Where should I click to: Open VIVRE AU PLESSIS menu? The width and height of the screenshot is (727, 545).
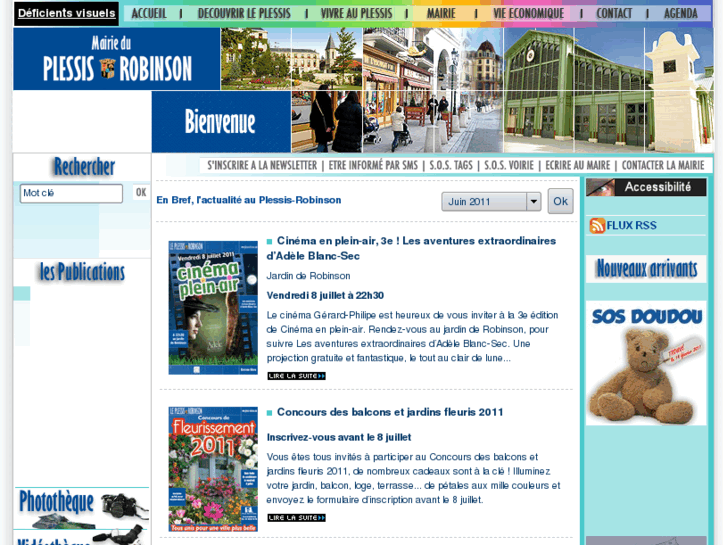[x=356, y=13]
